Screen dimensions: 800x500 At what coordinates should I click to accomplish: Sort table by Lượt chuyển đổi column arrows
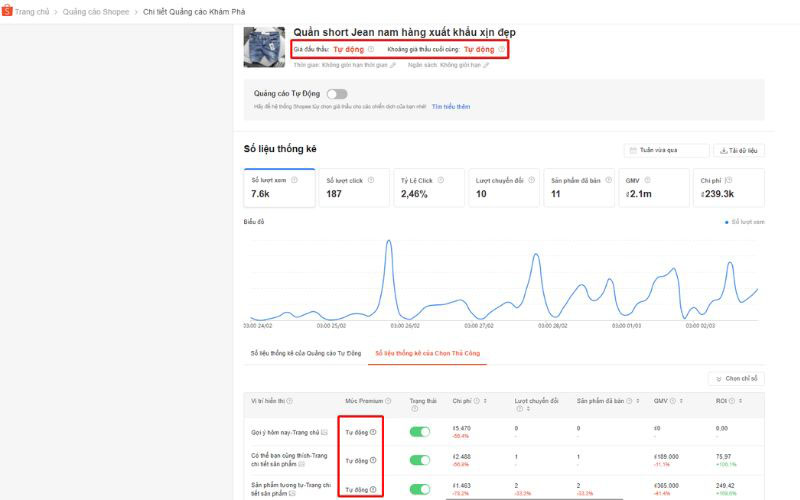[x=529, y=409]
